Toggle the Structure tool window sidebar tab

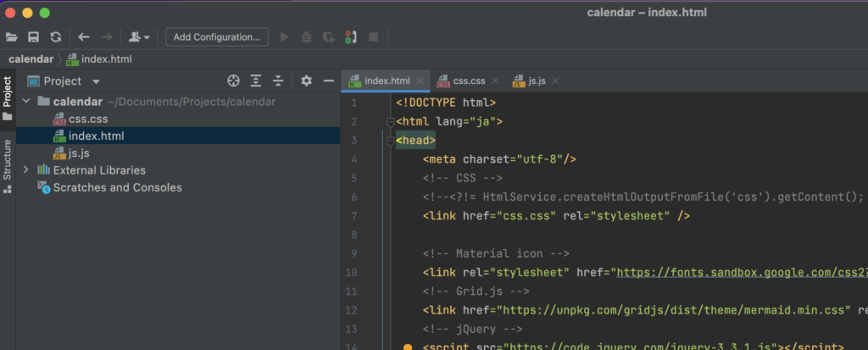pyautogui.click(x=7, y=165)
